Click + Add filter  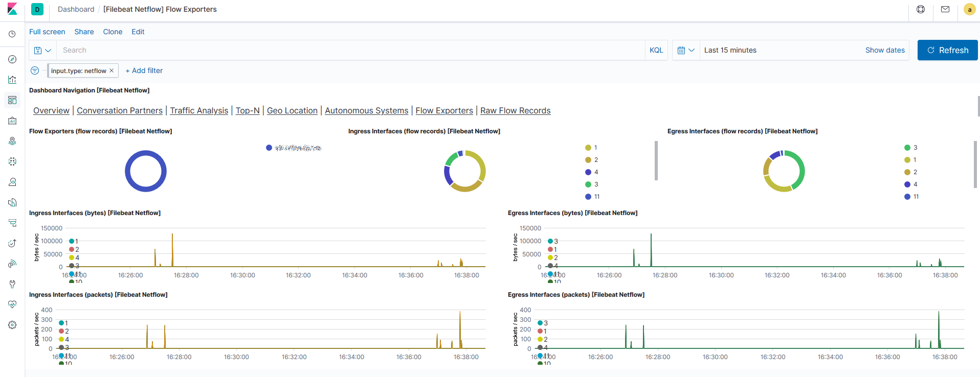tap(144, 70)
